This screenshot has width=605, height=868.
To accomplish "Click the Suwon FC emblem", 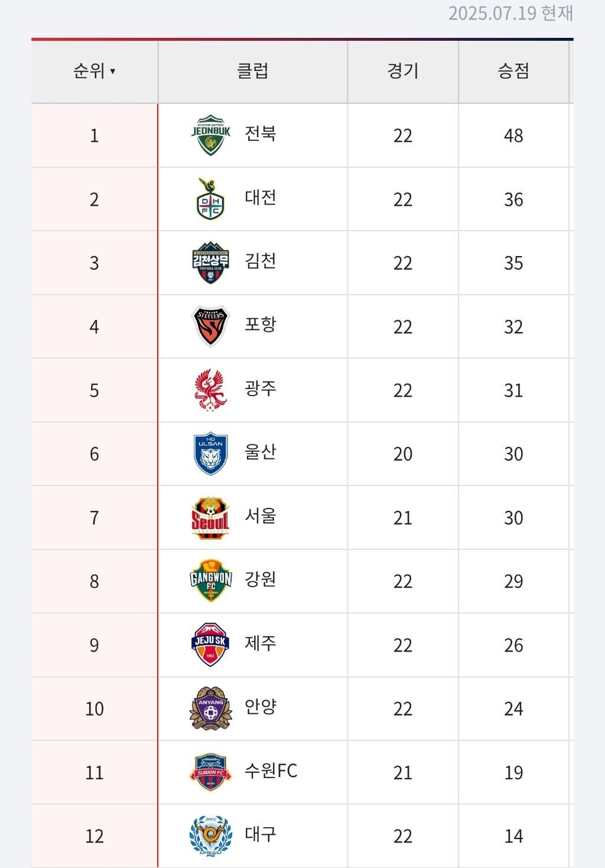I will (211, 772).
